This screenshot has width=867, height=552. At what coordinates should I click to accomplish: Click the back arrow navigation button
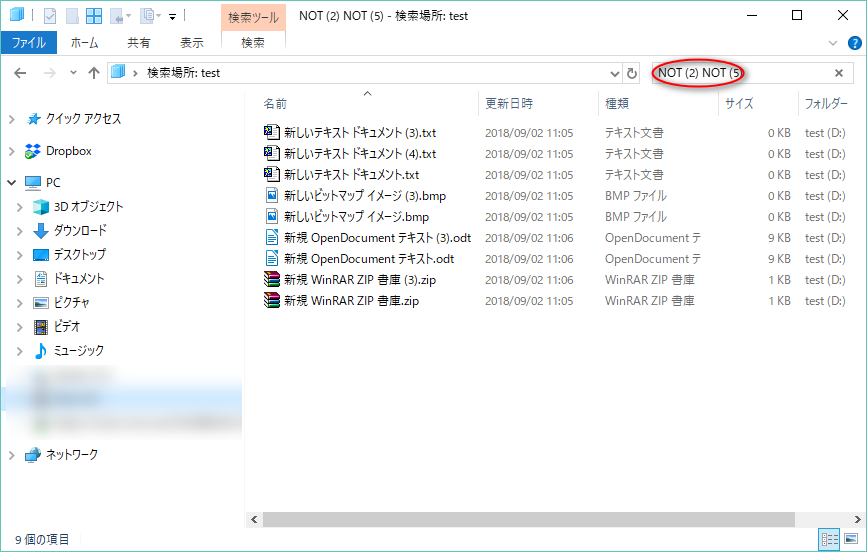(21, 73)
